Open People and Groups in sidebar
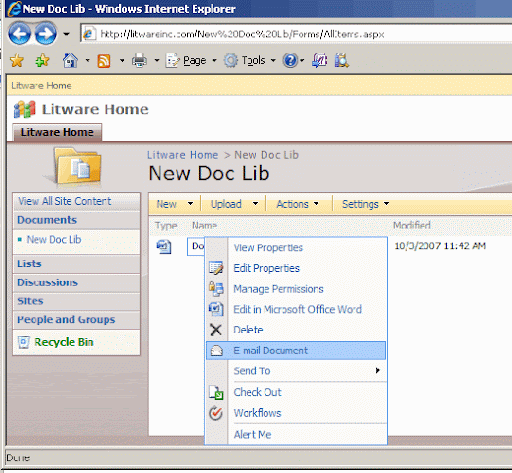 click(66, 320)
